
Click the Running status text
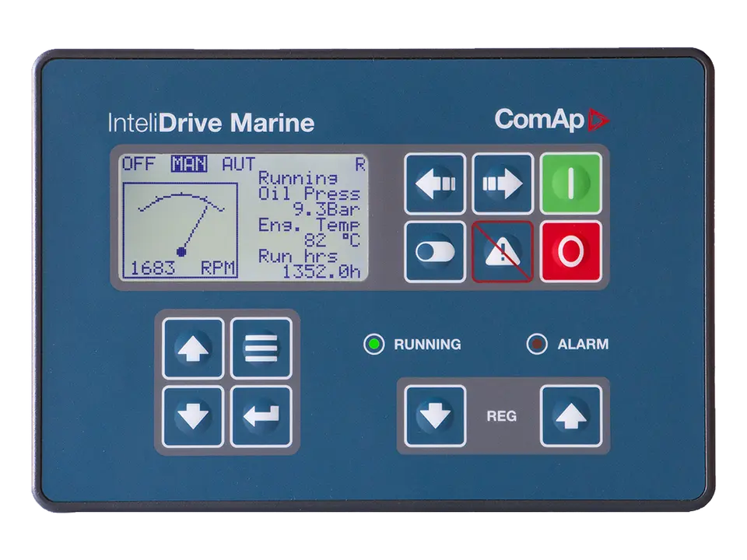pyautogui.click(x=298, y=178)
